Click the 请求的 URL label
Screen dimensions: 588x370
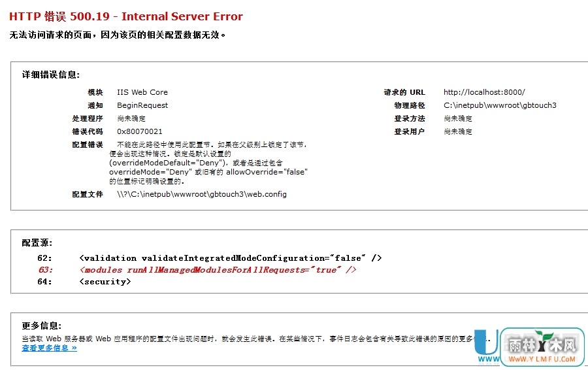tap(404, 92)
